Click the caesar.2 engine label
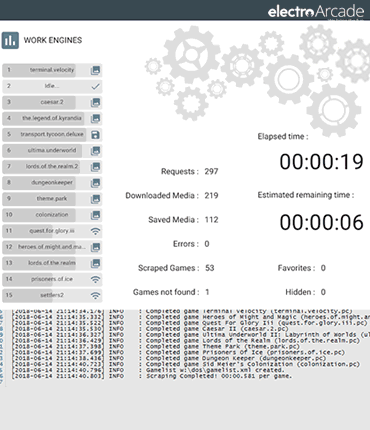The height and width of the screenshot is (430, 370). pyautogui.click(x=52, y=102)
